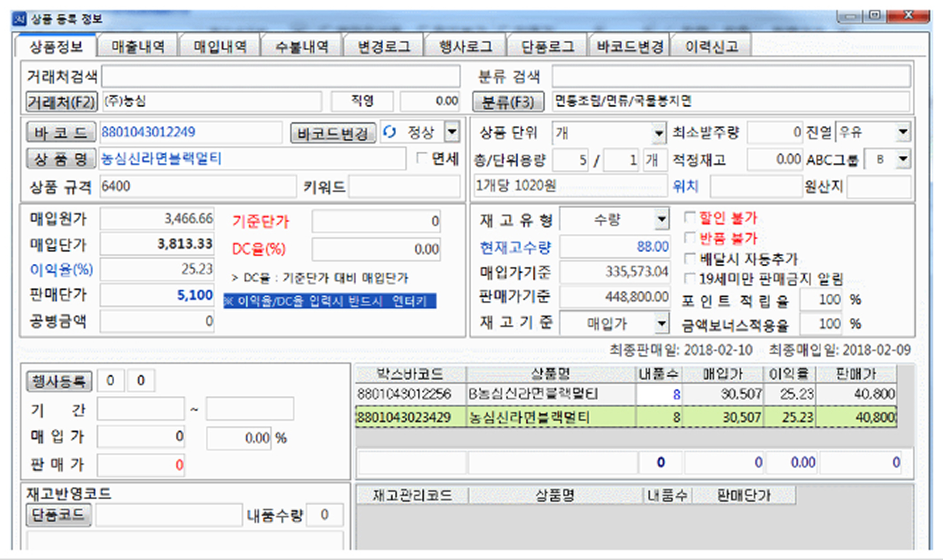Viewport: 943px width, 560px height.
Task: Open the 상품 단위 dropdown showing 개
Action: pyautogui.click(x=660, y=132)
